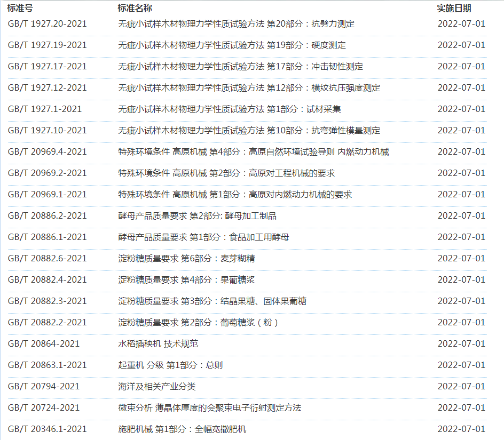Select standard number GB/T 1927.12-2021
The height and width of the screenshot is (440, 504).
pyautogui.click(x=47, y=87)
